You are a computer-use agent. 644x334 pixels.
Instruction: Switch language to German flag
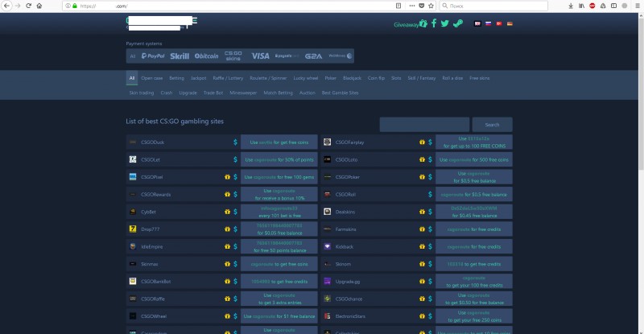(510, 23)
